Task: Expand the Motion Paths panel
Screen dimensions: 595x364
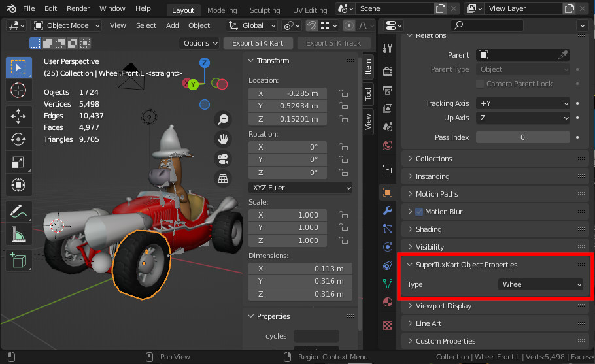Action: tap(436, 194)
